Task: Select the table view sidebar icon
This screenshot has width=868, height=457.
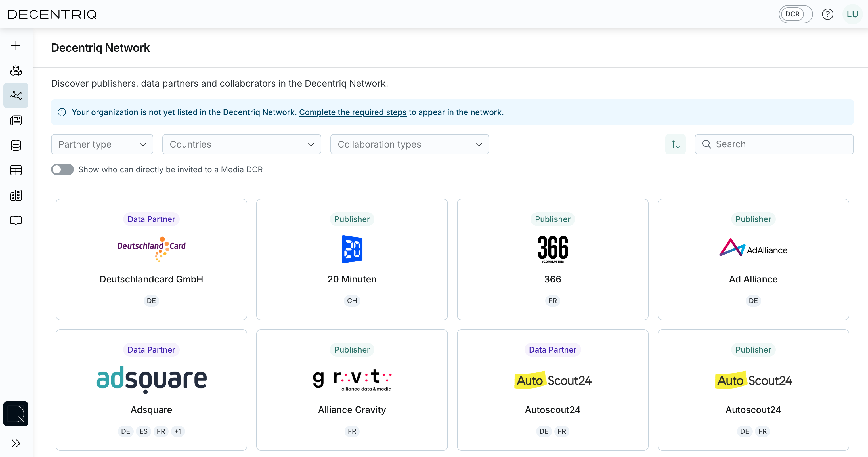Action: pos(16,170)
